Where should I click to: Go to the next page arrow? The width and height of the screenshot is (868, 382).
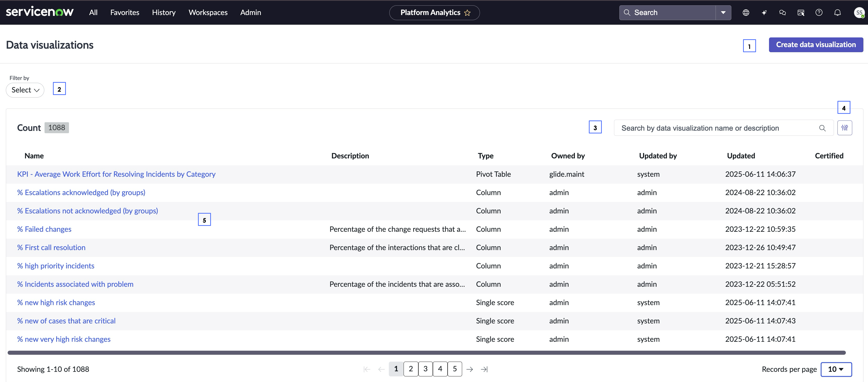coord(470,369)
